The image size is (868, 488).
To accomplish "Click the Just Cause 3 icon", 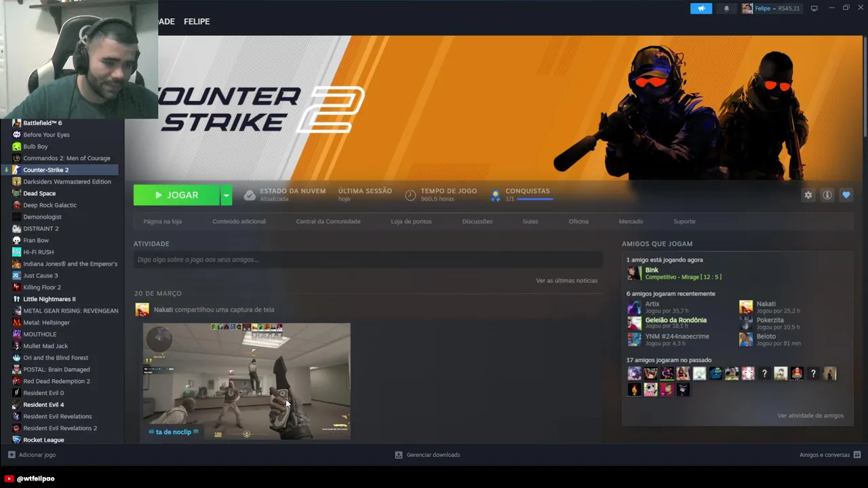I will 16,276.
